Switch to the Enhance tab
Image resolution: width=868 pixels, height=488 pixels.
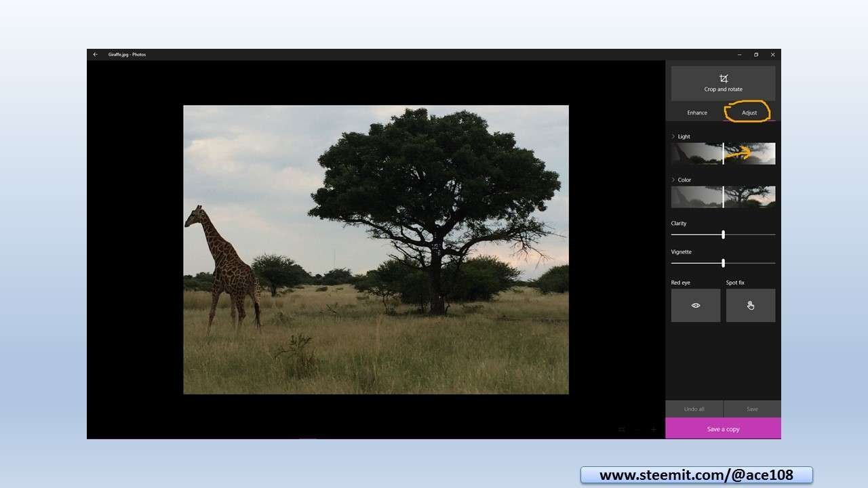coord(696,113)
